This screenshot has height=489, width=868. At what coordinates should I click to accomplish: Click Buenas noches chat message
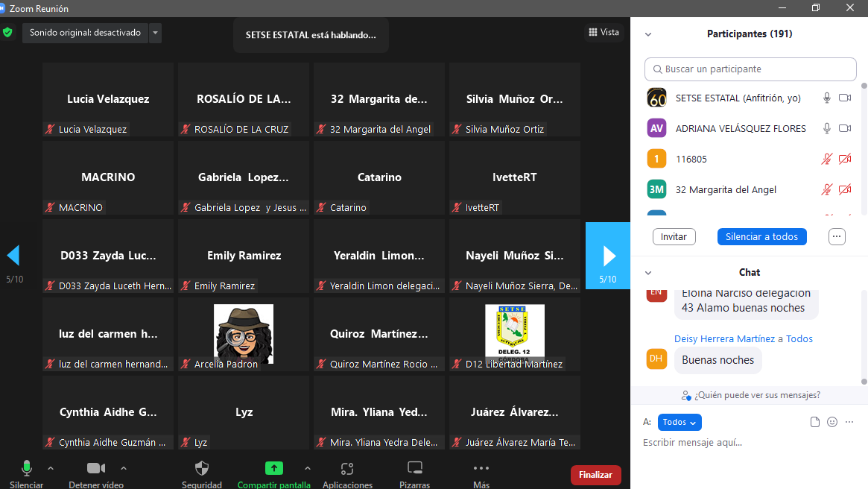(x=718, y=360)
